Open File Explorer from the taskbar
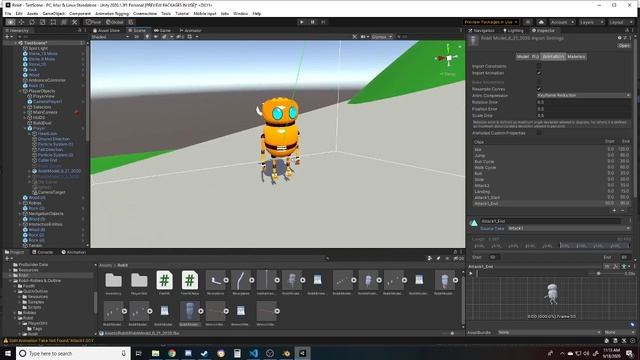The image size is (640, 360). click(156, 353)
